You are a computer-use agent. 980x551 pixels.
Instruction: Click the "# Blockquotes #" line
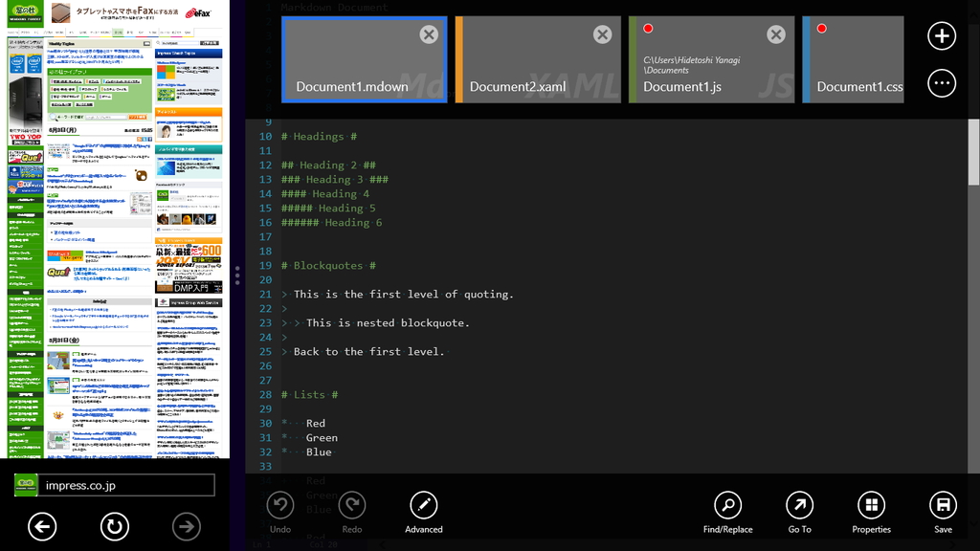tap(328, 266)
